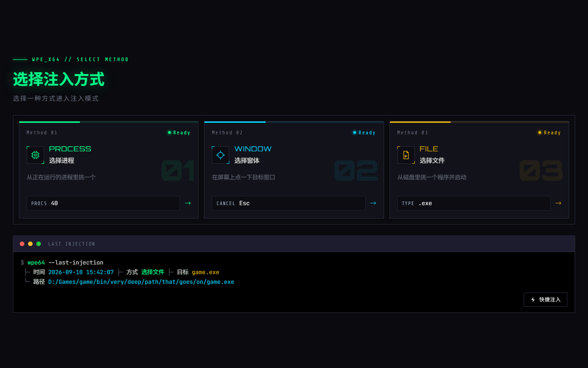Click the red dot in terminal header
The height and width of the screenshot is (368, 588).
tap(22, 244)
